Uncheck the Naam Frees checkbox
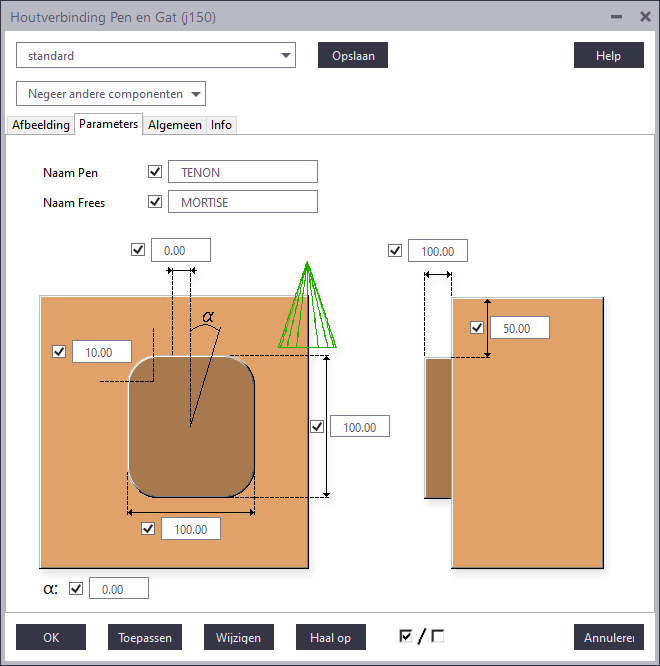660x666 pixels. [155, 202]
